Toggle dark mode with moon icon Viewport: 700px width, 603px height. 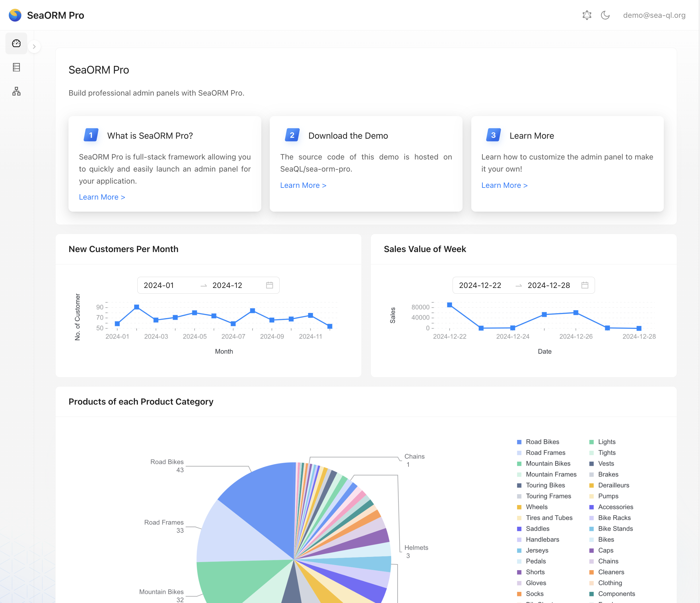pos(605,15)
